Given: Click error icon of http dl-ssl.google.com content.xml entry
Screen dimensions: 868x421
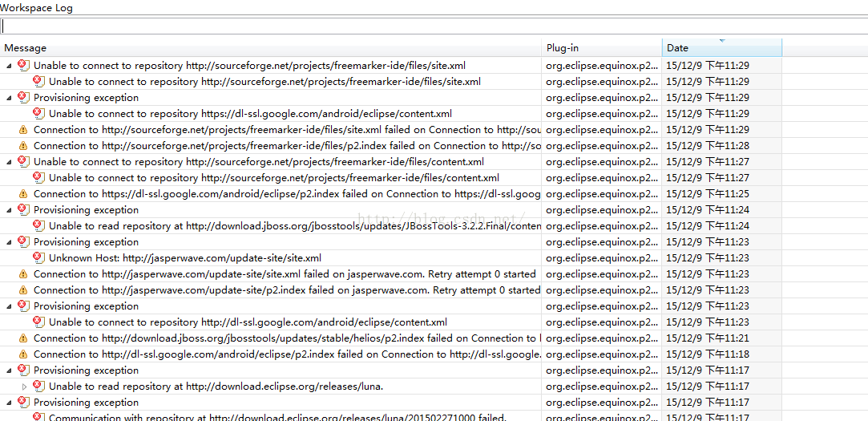Looking at the screenshot, I should [x=38, y=322].
